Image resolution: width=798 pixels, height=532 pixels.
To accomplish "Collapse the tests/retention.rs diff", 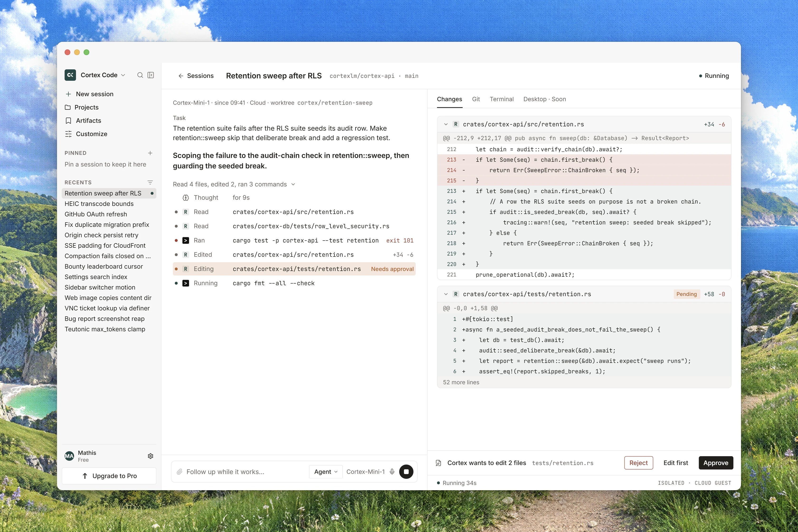I will tap(446, 294).
